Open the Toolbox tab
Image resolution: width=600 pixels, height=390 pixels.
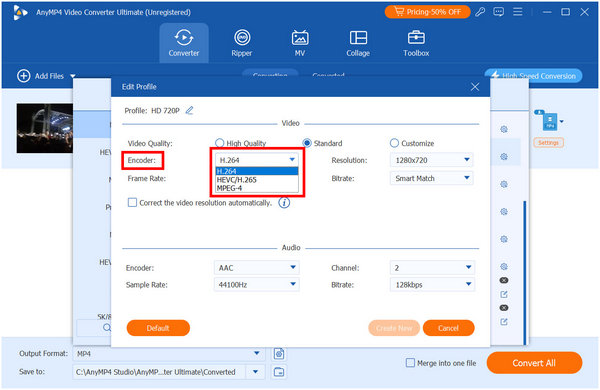[416, 43]
